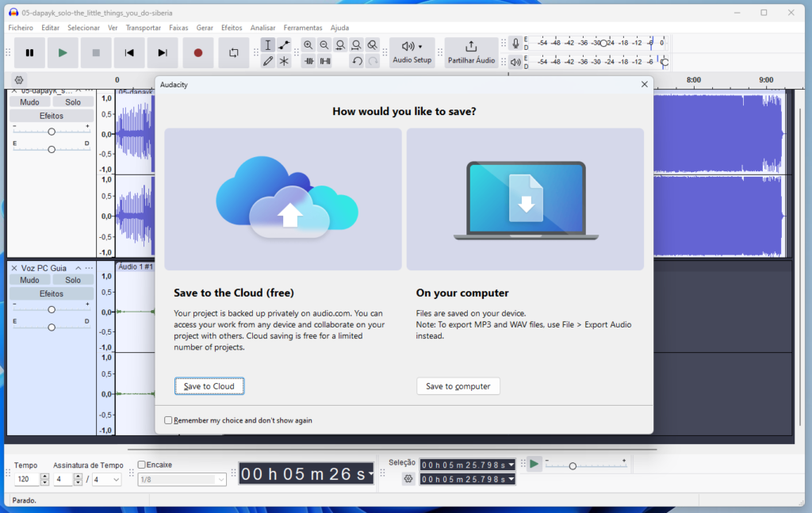Click the Undo arrow icon
Viewport: 812px width, 513px height.
(357, 60)
